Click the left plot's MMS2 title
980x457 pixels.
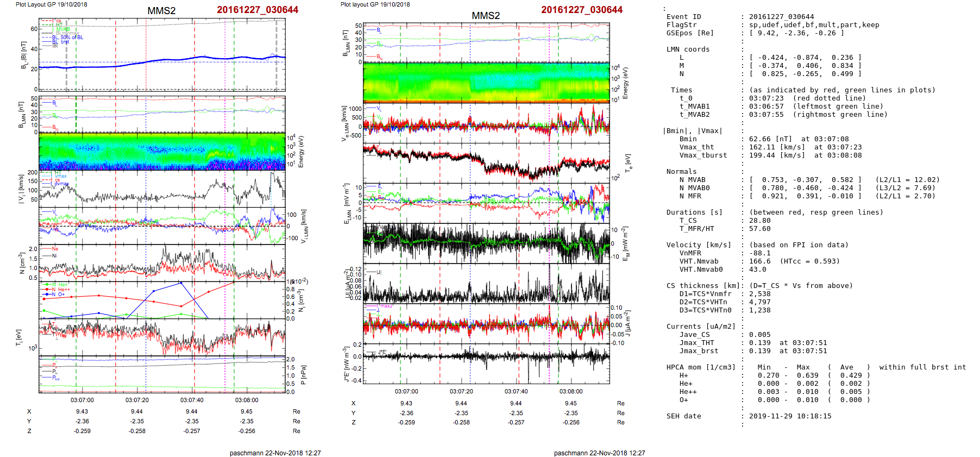pos(161,11)
